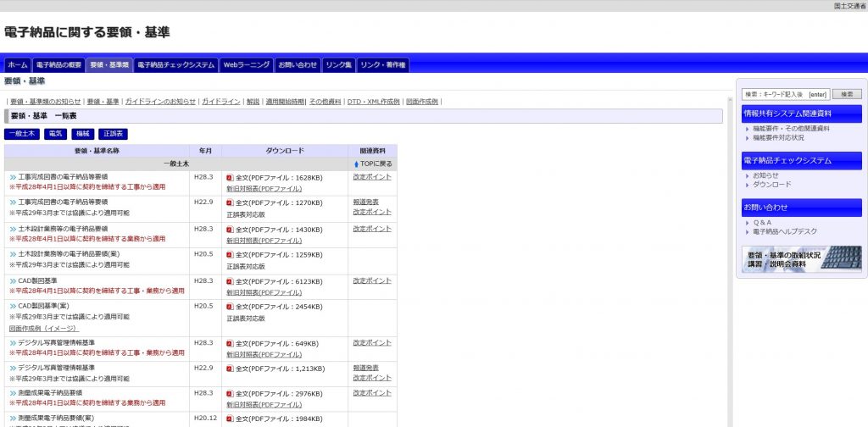Open 電子納品ヘルプデスク sidebar link

783,230
